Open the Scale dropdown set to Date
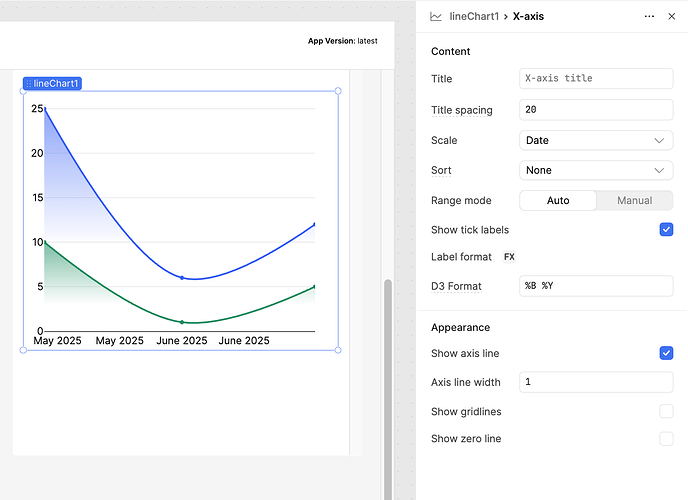688x500 pixels. pos(596,141)
